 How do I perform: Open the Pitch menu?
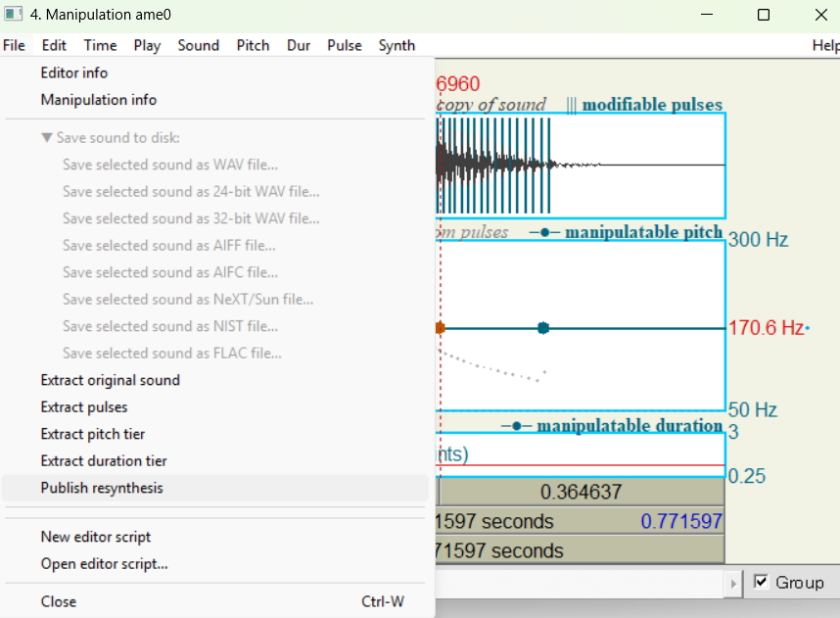[253, 46]
